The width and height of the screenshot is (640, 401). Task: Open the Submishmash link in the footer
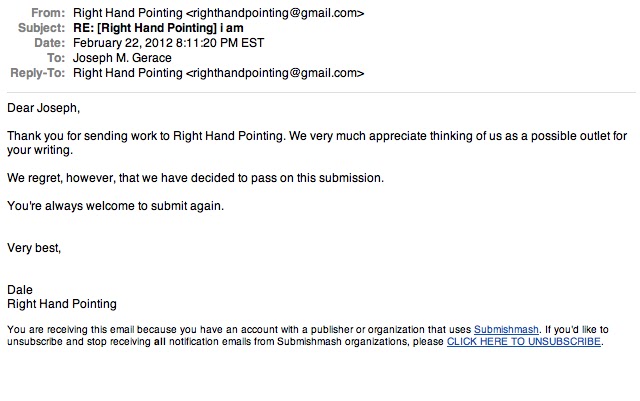click(507, 329)
